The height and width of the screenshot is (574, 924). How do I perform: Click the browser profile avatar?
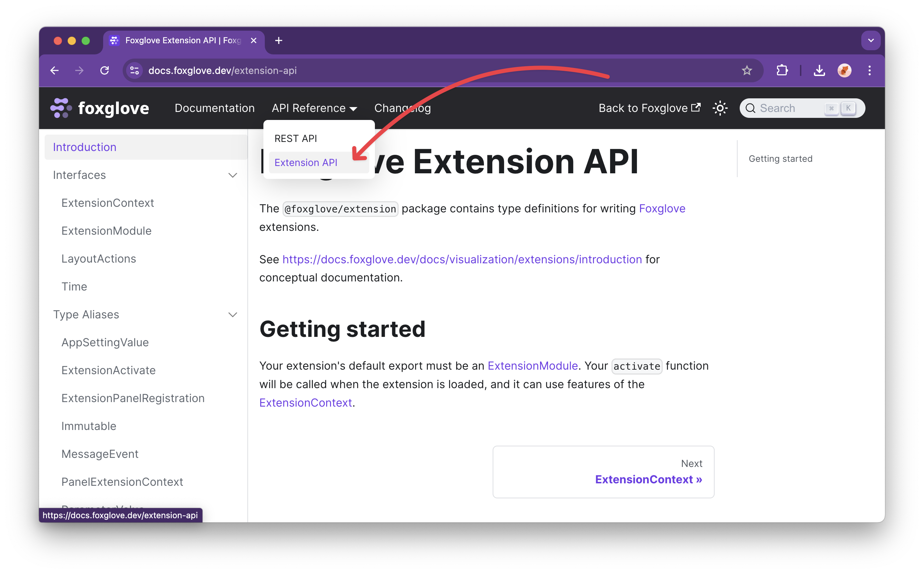point(844,70)
